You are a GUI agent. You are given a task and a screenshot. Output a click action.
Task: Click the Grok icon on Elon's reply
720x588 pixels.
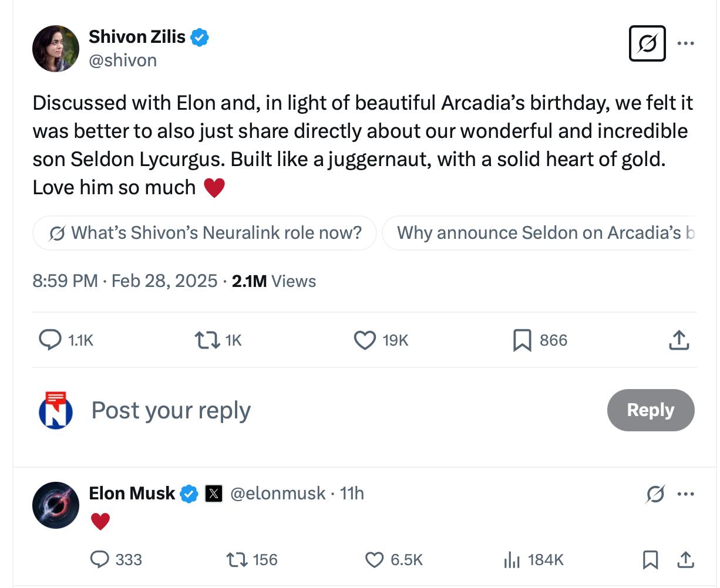pyautogui.click(x=655, y=494)
